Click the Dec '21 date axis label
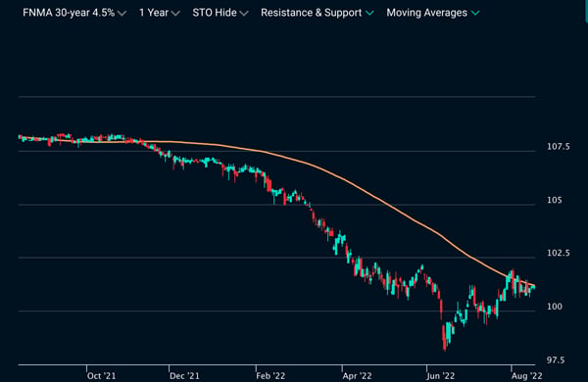This screenshot has width=588, height=382. click(184, 375)
